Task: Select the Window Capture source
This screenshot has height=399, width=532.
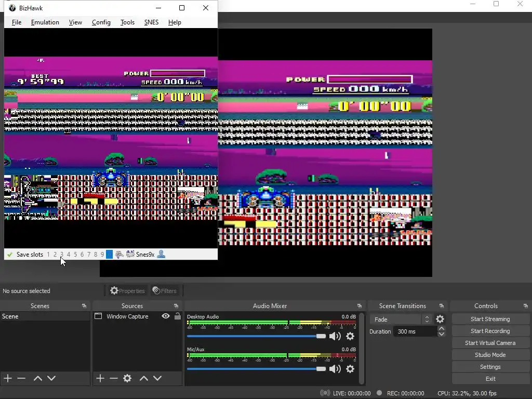Action: 128,316
